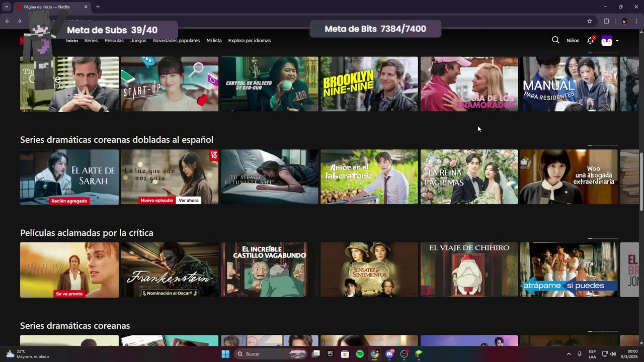The image size is (644, 362).
Task: Open Atrápame si puedes thumbnail
Action: pyautogui.click(x=569, y=270)
